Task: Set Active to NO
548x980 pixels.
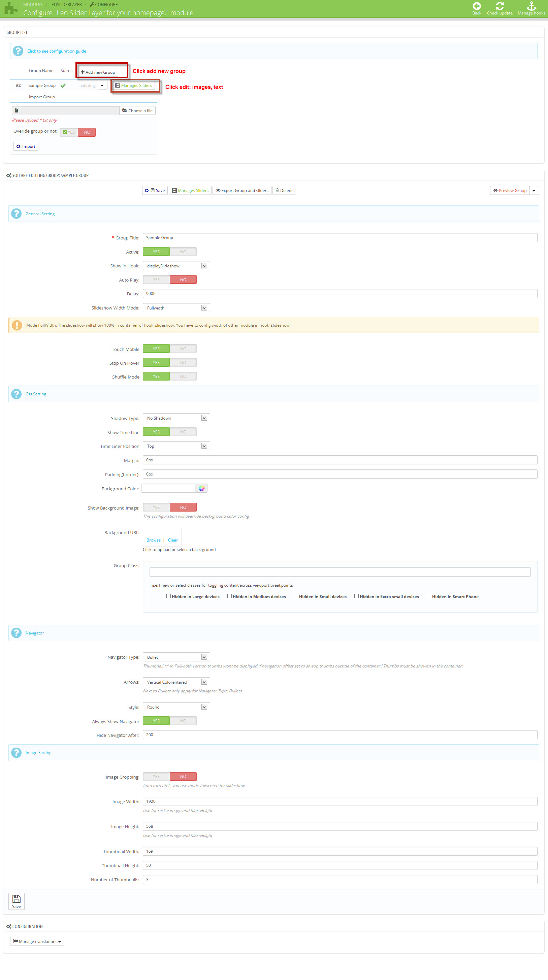Action: [x=183, y=252]
